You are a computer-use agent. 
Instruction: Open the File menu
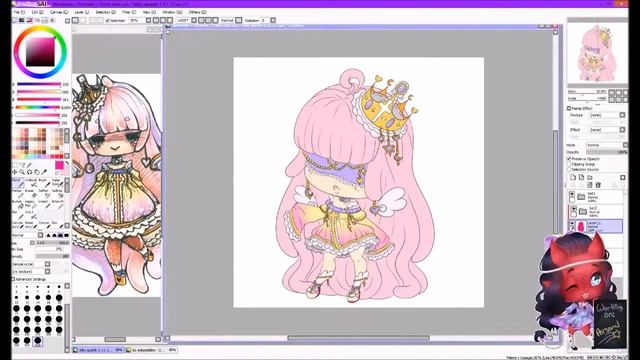(19, 12)
